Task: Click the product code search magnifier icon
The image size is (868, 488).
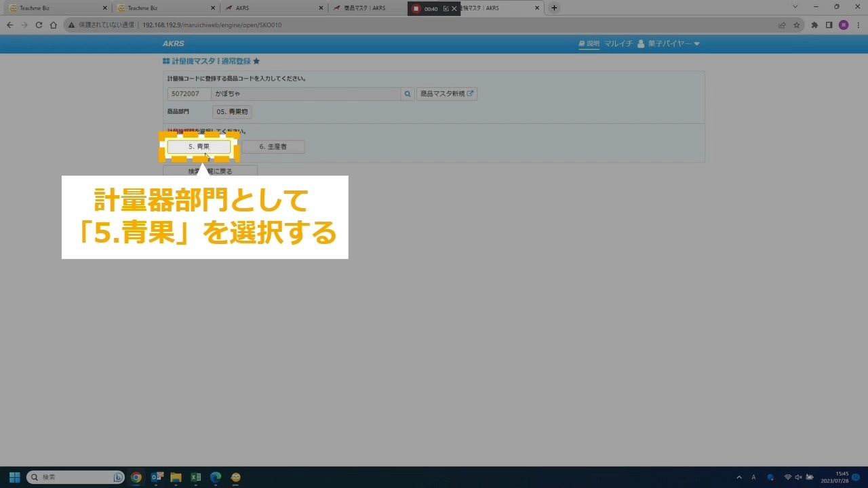Action: 408,94
